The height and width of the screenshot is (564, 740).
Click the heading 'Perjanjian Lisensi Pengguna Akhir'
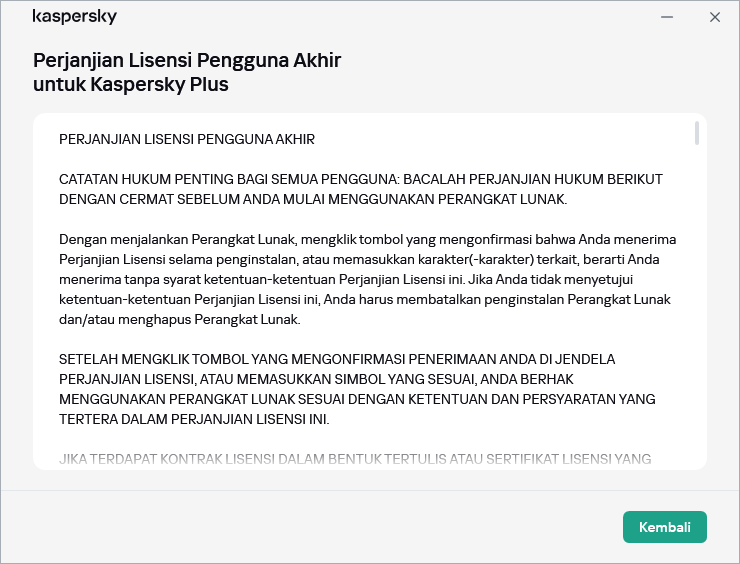click(x=187, y=60)
